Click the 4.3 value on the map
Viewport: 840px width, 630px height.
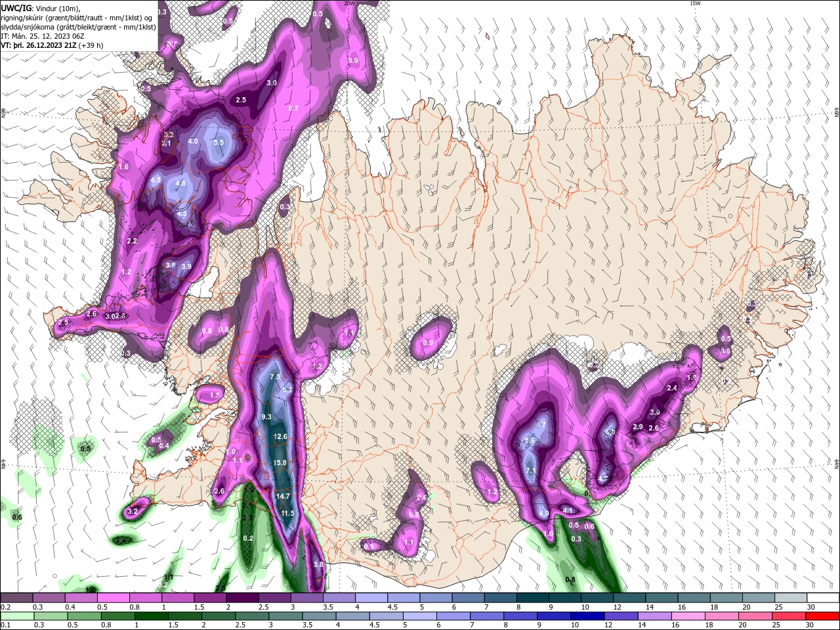click(182, 213)
